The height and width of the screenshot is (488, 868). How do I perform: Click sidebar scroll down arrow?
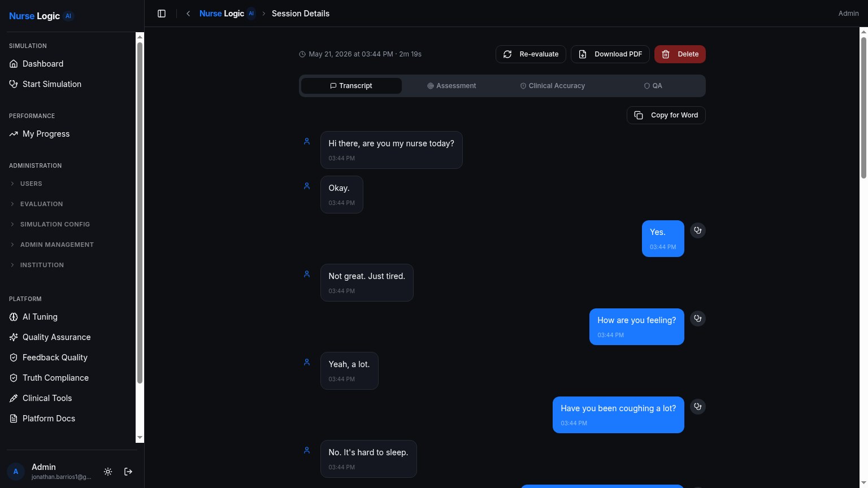pos(140,438)
